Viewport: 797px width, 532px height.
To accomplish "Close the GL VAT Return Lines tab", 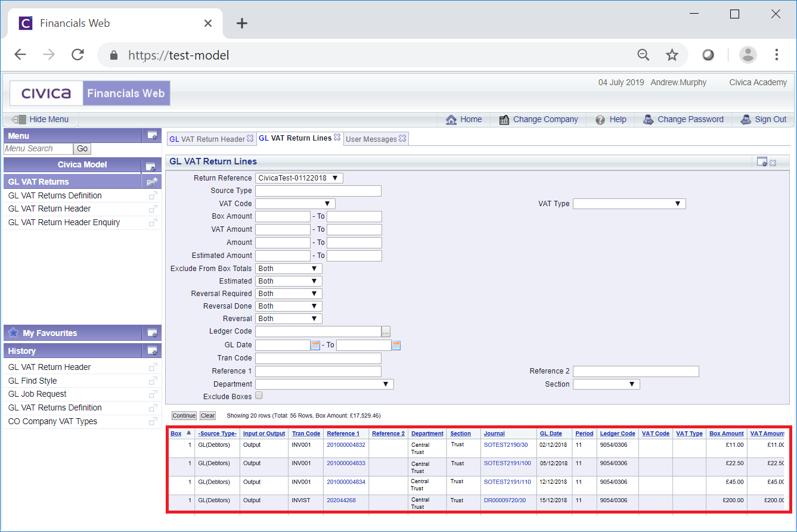I will pyautogui.click(x=337, y=138).
